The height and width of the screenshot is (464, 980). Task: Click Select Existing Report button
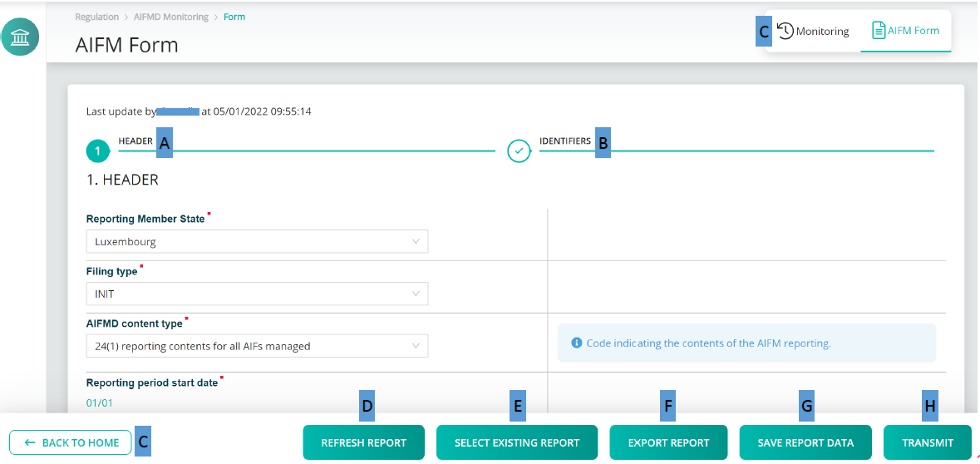pyautogui.click(x=517, y=442)
